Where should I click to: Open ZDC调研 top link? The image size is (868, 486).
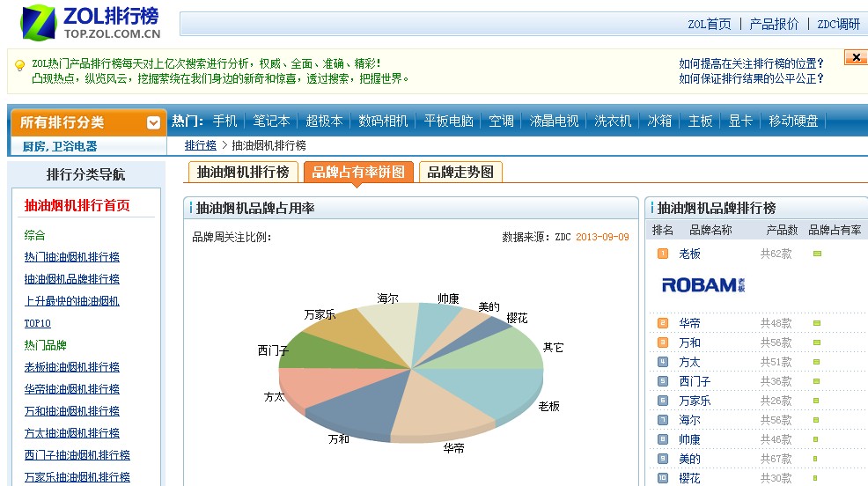click(x=839, y=25)
